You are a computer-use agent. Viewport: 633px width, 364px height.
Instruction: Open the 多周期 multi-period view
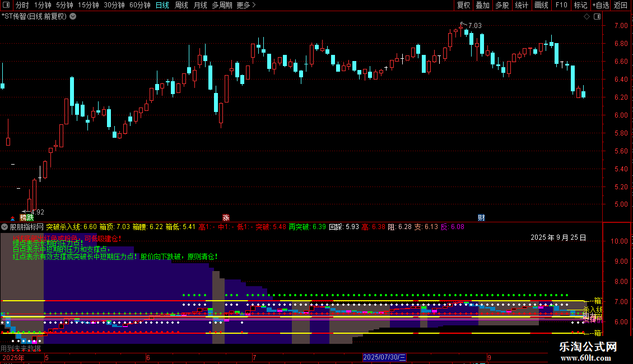[222, 5]
